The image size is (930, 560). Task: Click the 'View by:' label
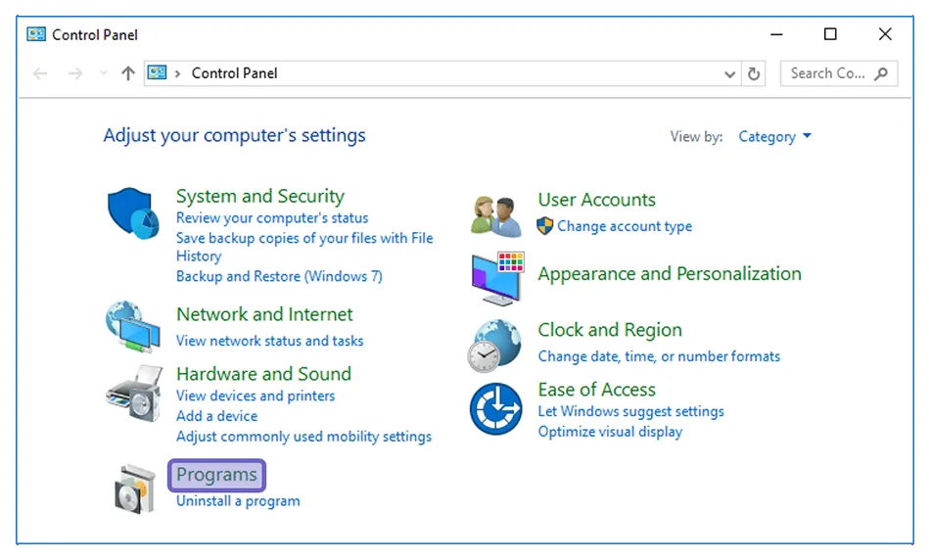[696, 136]
